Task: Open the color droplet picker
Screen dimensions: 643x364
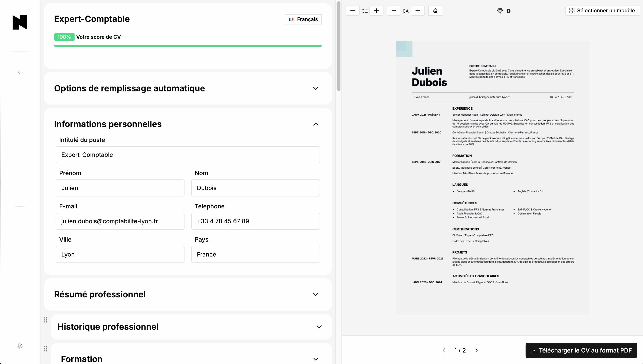Action: pyautogui.click(x=435, y=11)
